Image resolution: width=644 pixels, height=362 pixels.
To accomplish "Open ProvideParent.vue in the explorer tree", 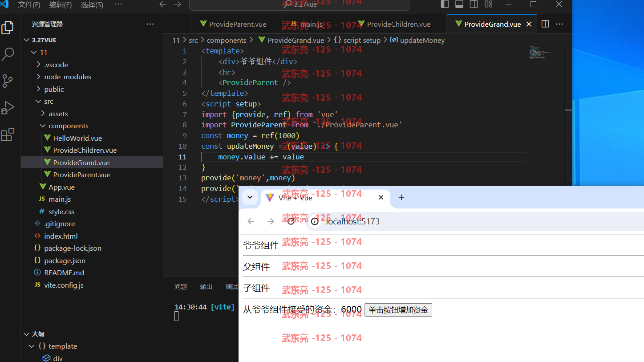I will (x=92, y=175).
